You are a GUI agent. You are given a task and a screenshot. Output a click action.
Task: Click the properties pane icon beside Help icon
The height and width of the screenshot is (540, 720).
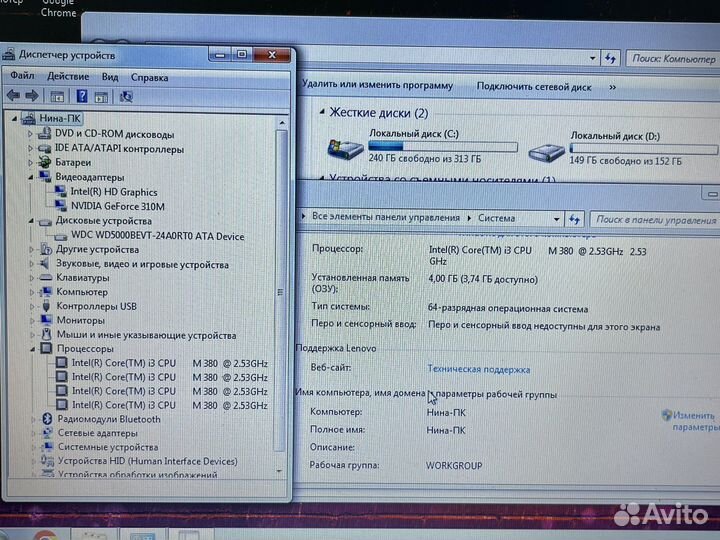(101, 97)
